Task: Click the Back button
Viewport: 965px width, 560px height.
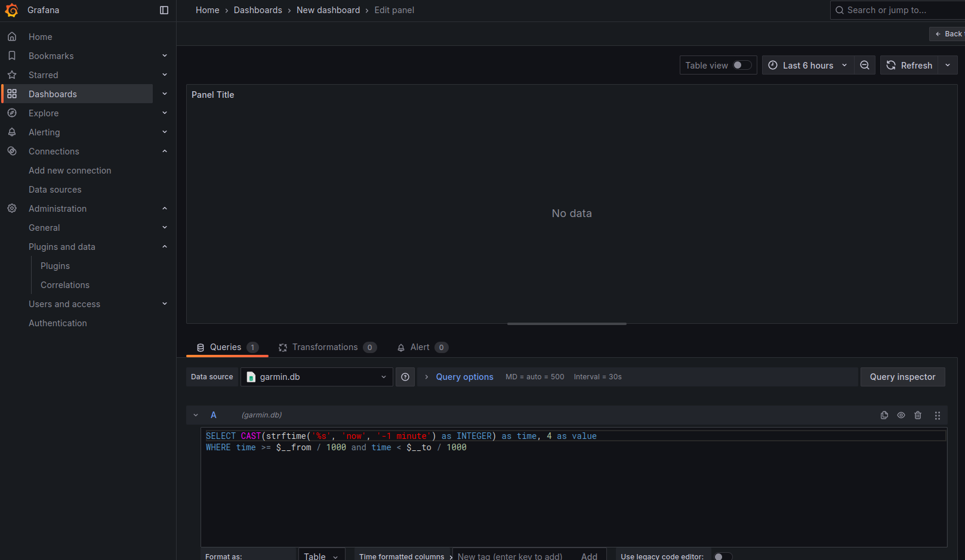Action: 948,34
